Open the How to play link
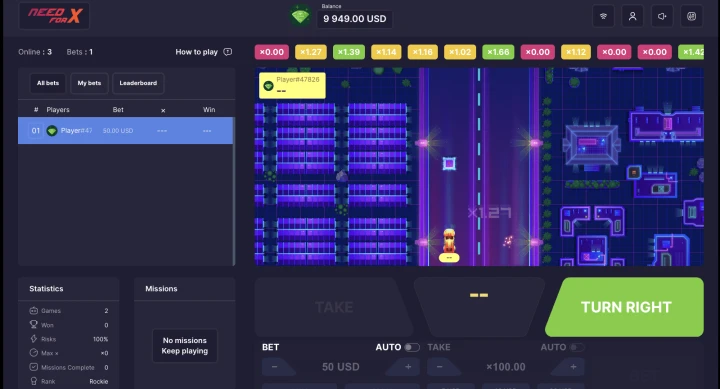 (x=197, y=52)
